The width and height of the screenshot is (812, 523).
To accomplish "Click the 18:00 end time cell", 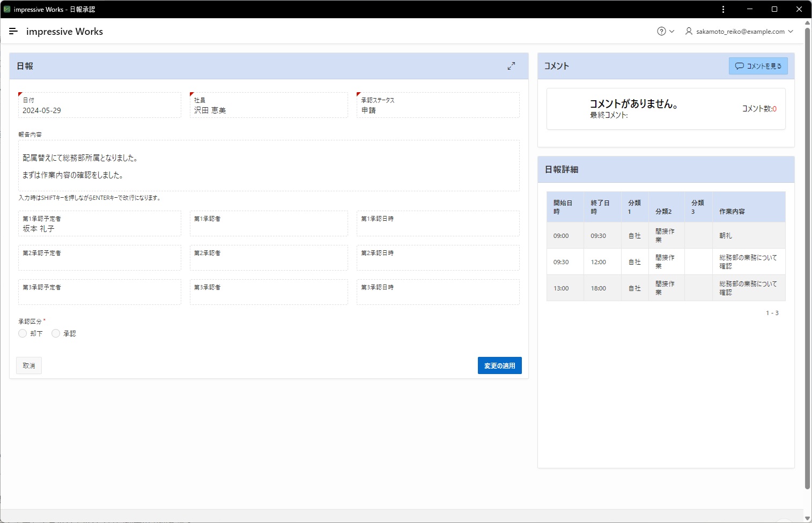I will pyautogui.click(x=602, y=288).
